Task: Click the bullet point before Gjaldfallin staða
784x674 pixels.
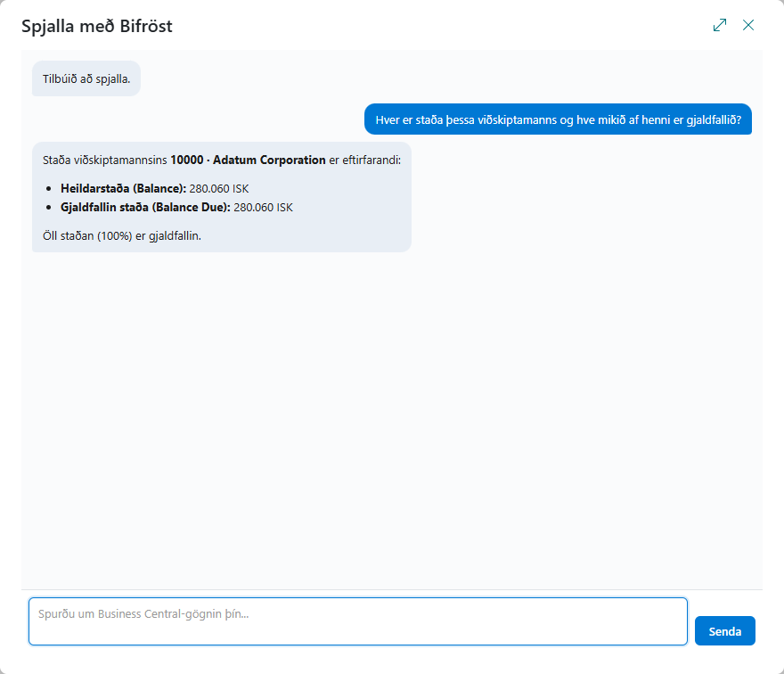Action: (48, 207)
